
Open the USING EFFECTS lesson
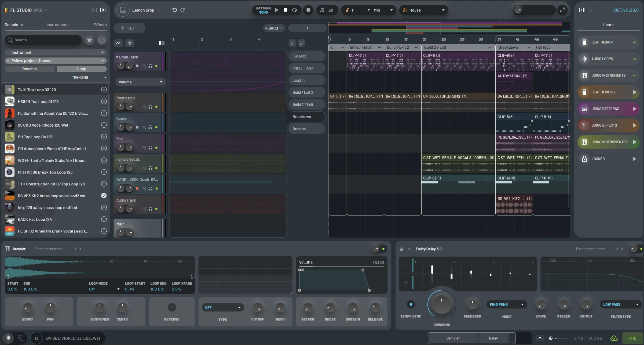click(608, 125)
